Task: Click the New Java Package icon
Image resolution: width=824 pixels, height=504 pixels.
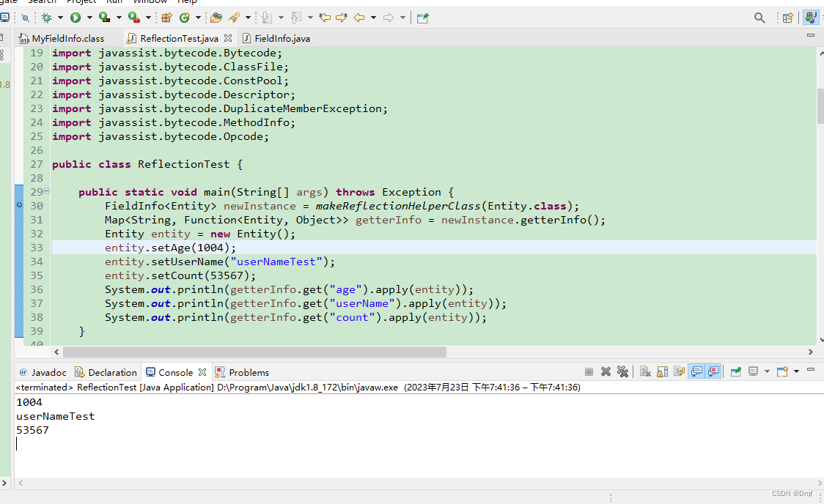Action: pos(166,18)
